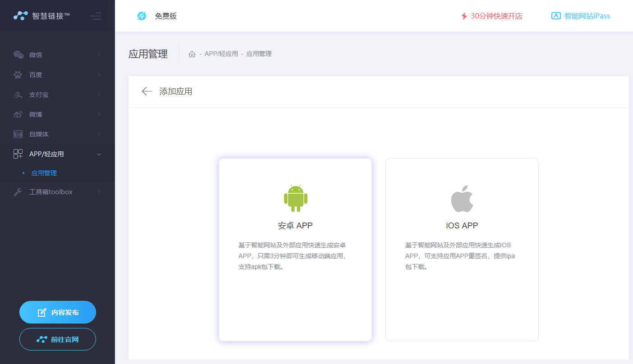Expand the 微博 menu chevron
This screenshot has width=633, height=364.
(99, 114)
